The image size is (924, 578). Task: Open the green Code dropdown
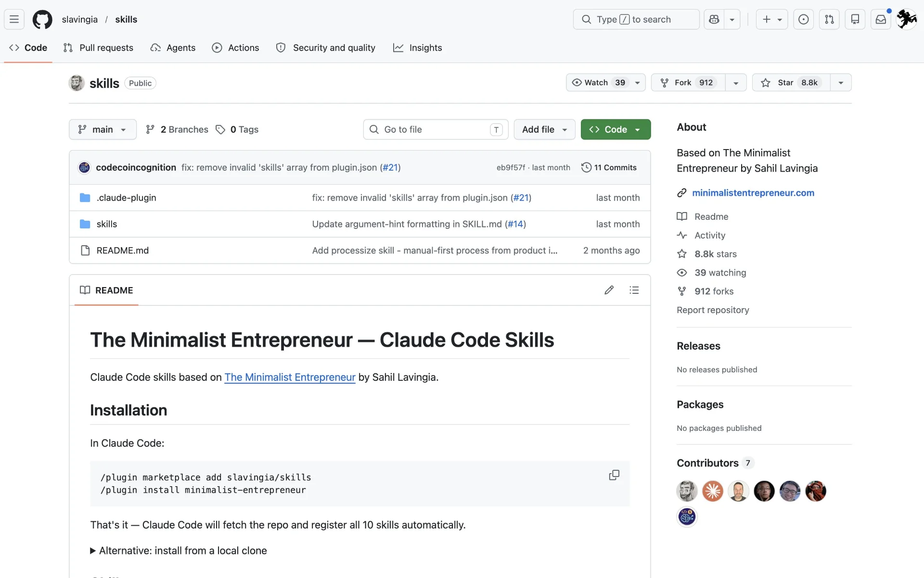pyautogui.click(x=616, y=129)
